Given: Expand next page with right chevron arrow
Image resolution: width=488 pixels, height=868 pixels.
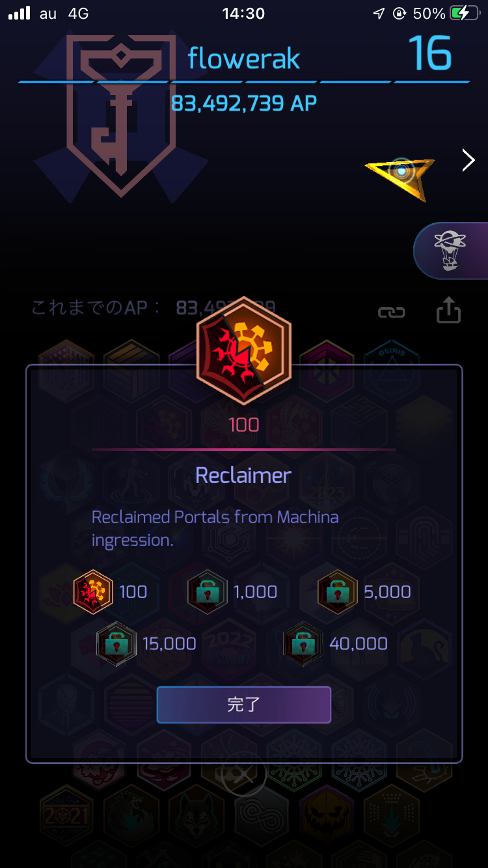Looking at the screenshot, I should 468,160.
